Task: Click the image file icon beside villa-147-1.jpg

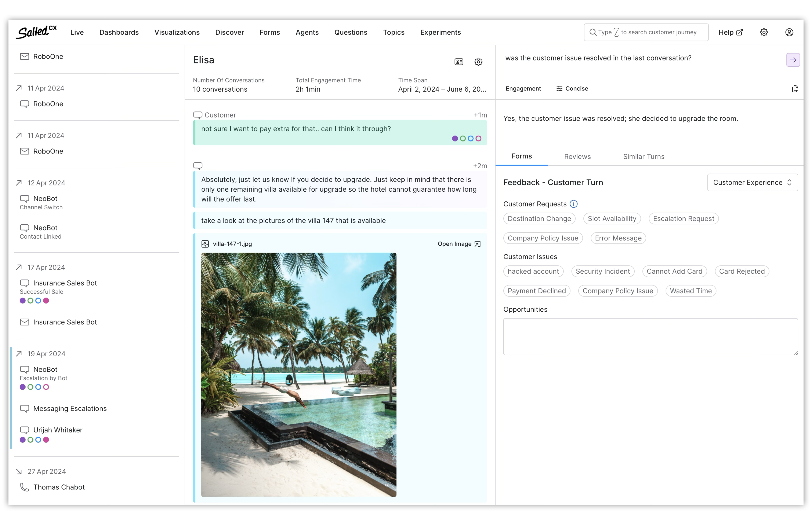Action: tap(205, 244)
